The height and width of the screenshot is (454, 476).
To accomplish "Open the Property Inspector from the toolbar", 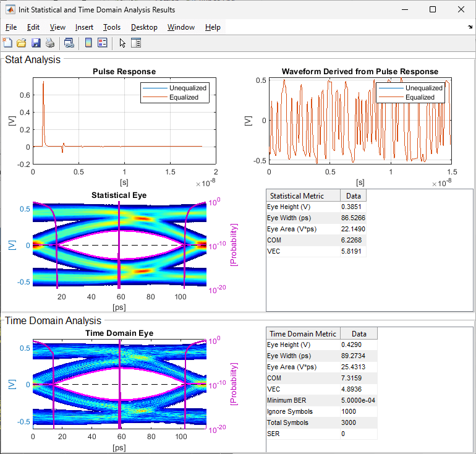I will point(137,43).
